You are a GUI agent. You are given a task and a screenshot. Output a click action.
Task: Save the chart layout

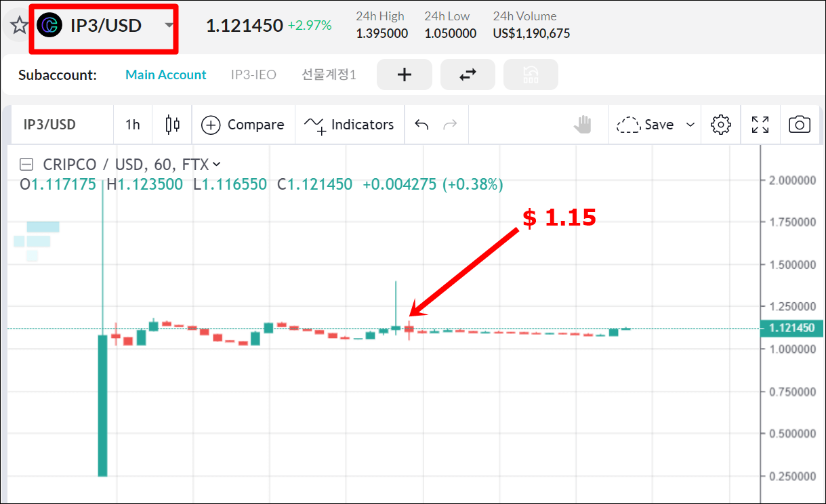(645, 125)
